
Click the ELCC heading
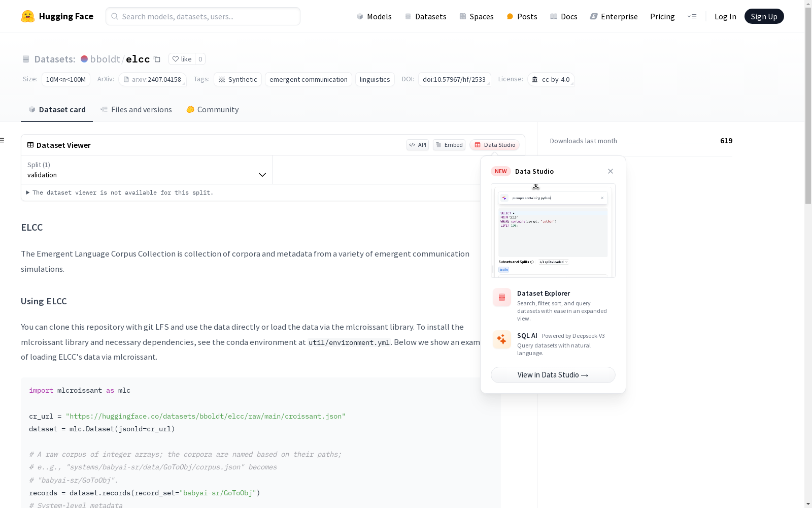click(31, 227)
